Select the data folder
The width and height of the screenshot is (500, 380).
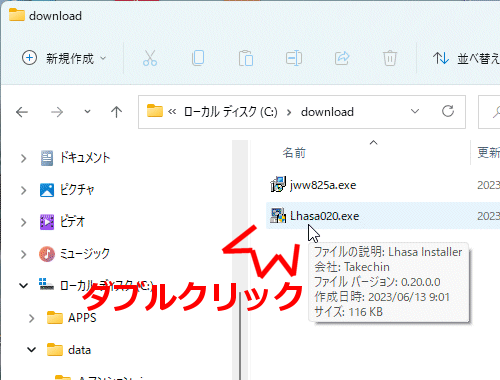(x=79, y=350)
